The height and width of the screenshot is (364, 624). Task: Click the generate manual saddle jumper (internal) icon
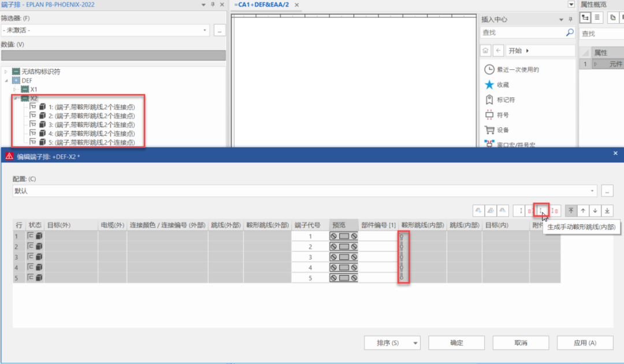[541, 211]
